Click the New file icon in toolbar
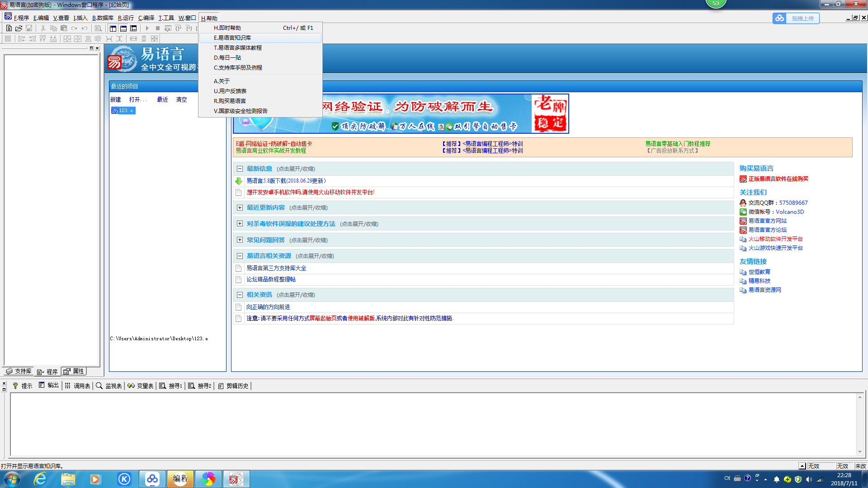The height and width of the screenshot is (488, 868). coord(9,28)
